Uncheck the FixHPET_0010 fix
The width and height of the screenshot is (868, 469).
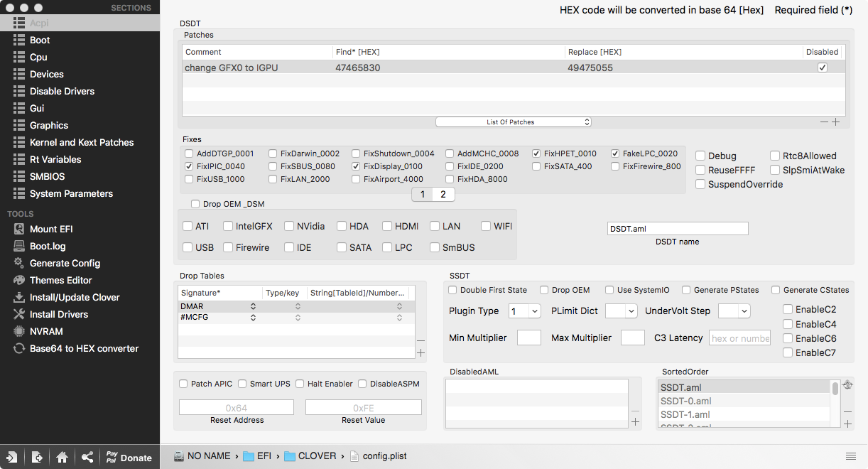(x=537, y=153)
